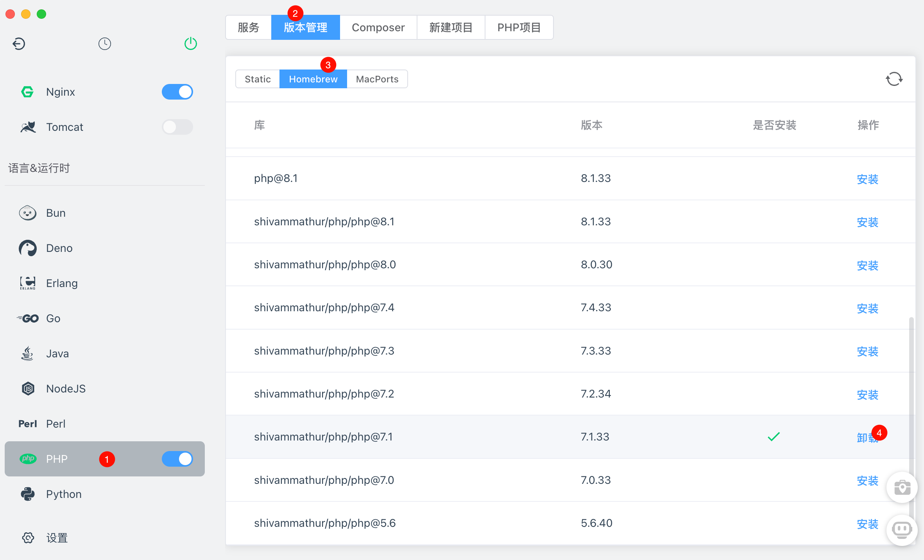The image size is (924, 560).
Task: Select the Static source tab
Action: coord(258,79)
